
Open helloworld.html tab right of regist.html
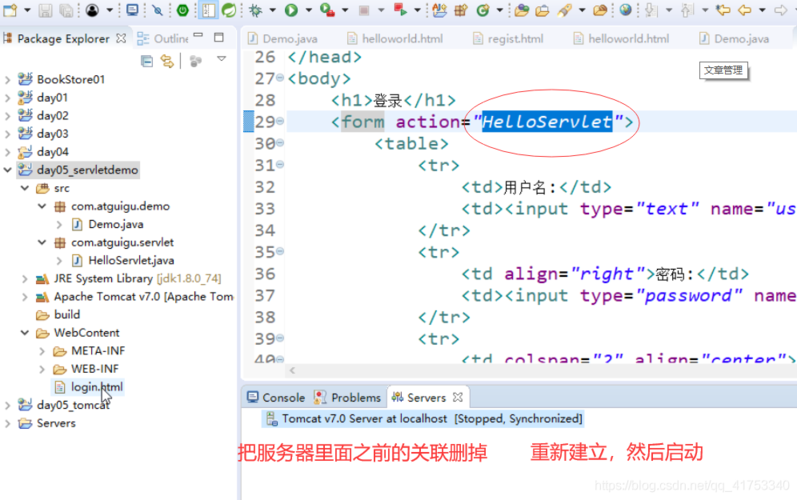click(x=622, y=39)
